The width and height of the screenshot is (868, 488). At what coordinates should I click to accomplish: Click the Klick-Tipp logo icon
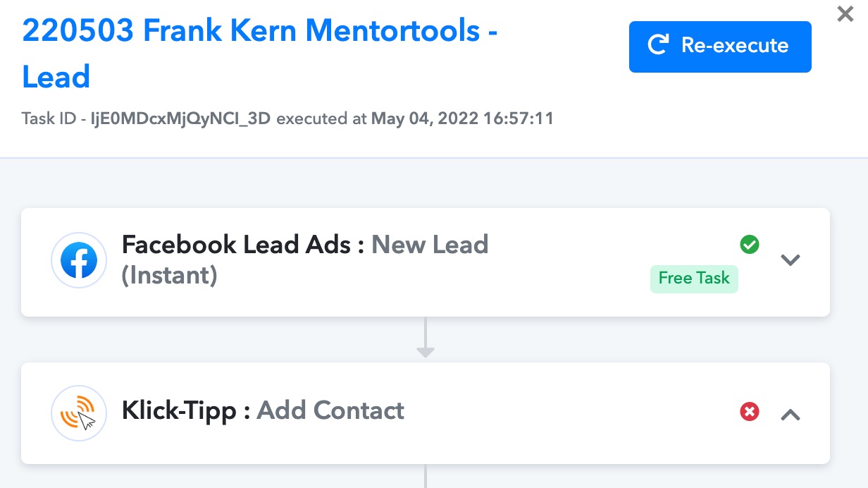79,414
